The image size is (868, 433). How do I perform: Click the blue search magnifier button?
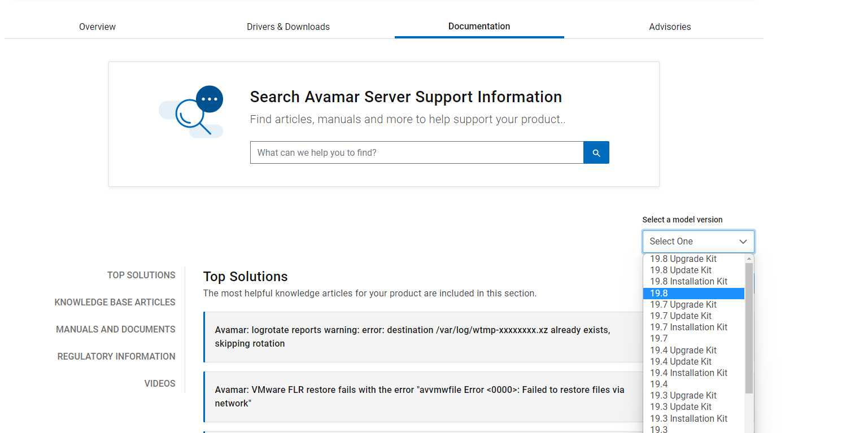pyautogui.click(x=596, y=152)
